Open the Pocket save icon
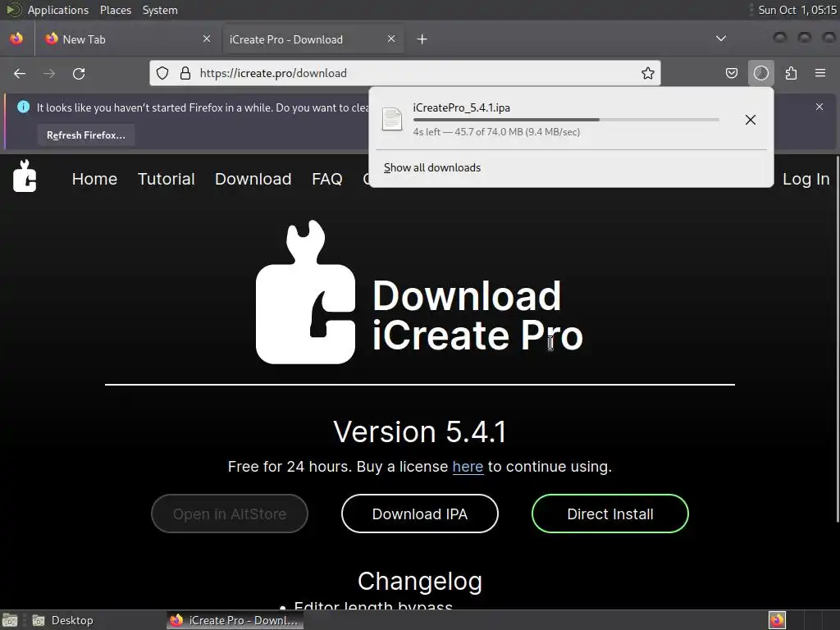Screen dimensions: 840x630 pyautogui.click(x=731, y=73)
